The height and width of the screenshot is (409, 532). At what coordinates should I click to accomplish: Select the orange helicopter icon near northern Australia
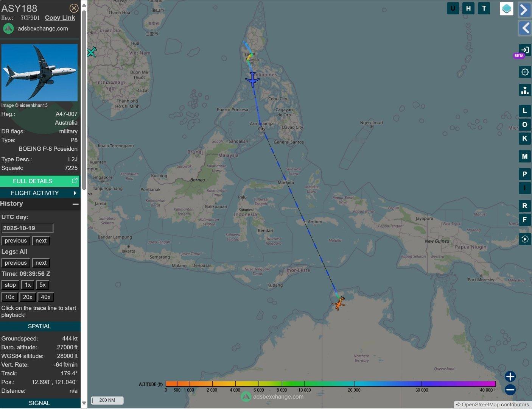click(339, 303)
